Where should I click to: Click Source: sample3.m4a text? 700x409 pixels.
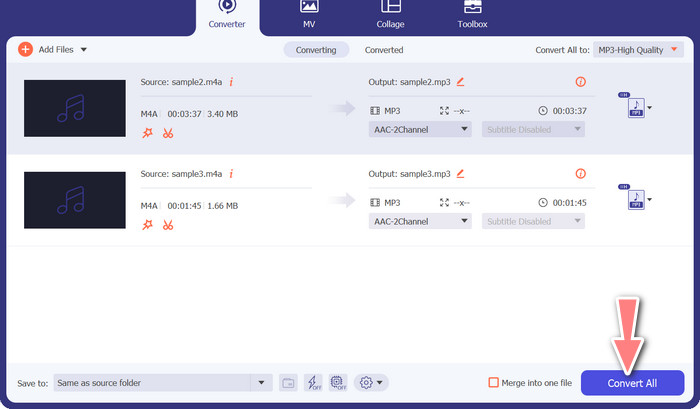181,174
